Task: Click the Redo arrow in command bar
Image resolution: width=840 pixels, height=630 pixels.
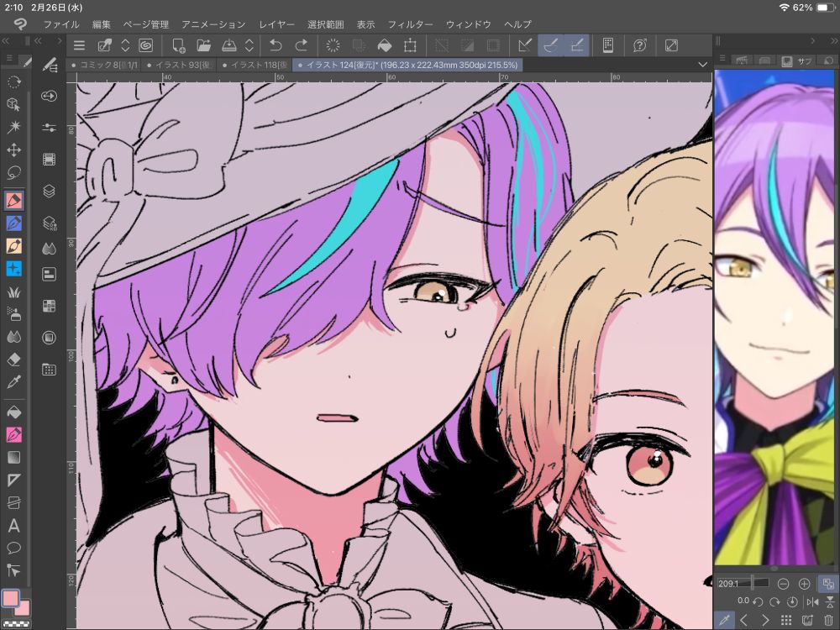Action: (x=302, y=45)
